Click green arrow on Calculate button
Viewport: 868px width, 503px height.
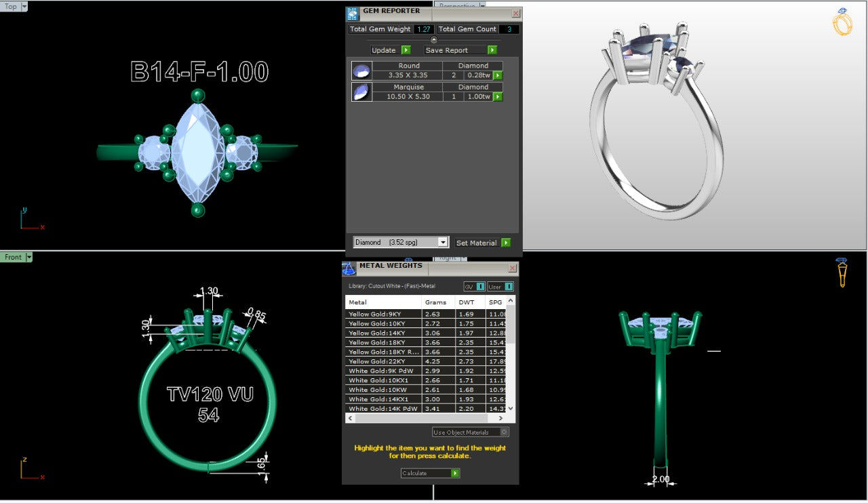456,473
